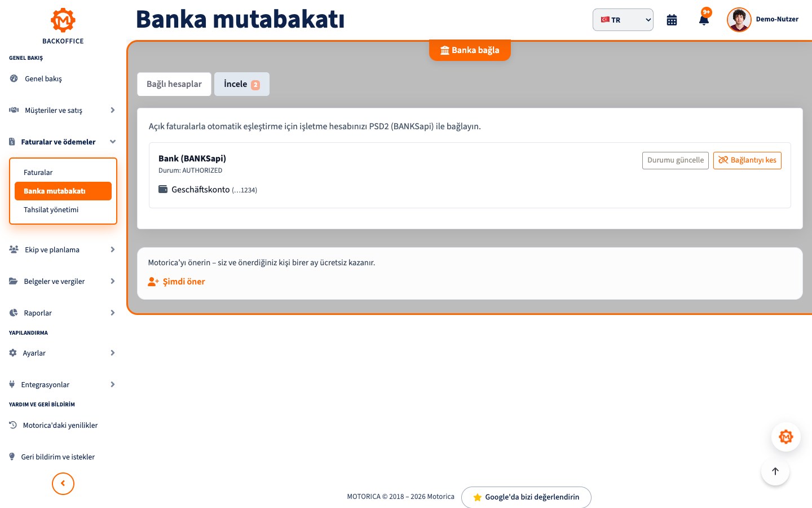Click the handshake icon for Müşteriler ve satış
The height and width of the screenshot is (508, 812).
(x=14, y=110)
